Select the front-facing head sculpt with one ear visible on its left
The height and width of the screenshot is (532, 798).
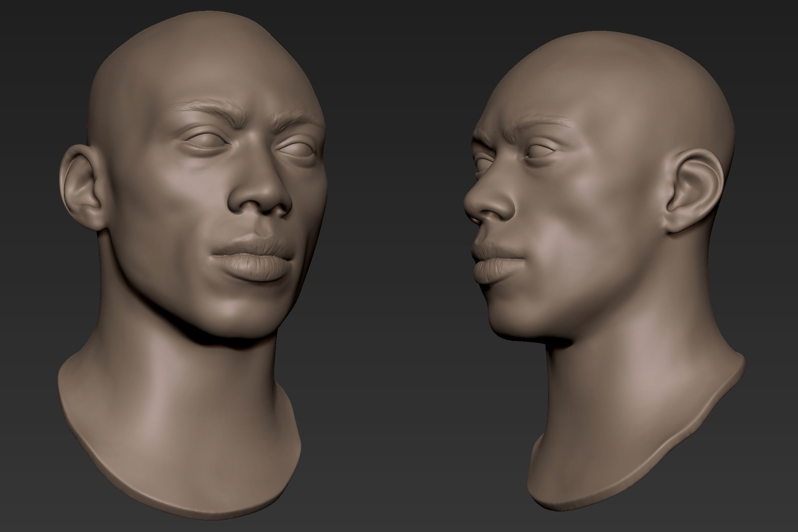193,266
